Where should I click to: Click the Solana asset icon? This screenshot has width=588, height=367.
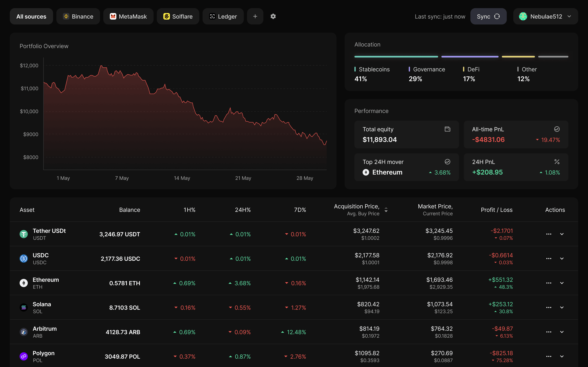23,307
